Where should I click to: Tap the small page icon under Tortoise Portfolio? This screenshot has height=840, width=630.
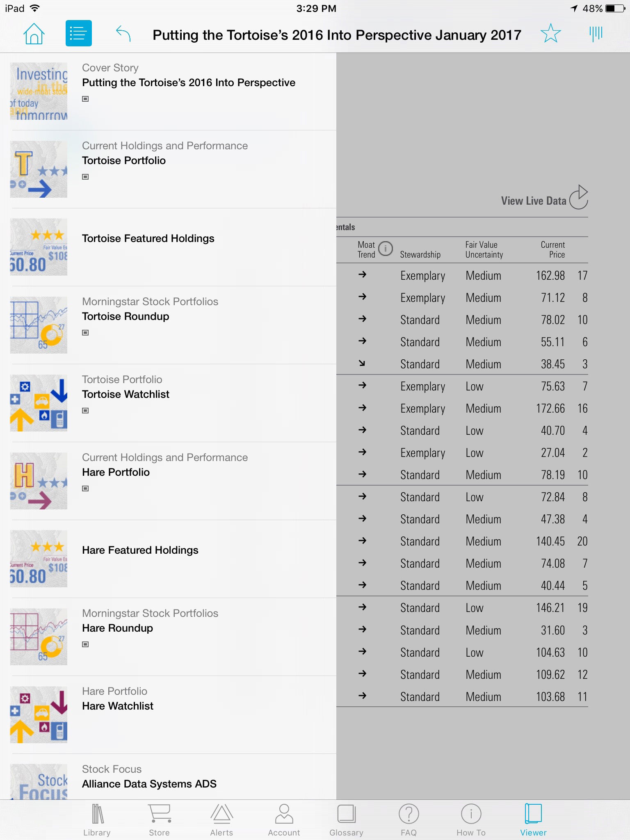(85, 177)
